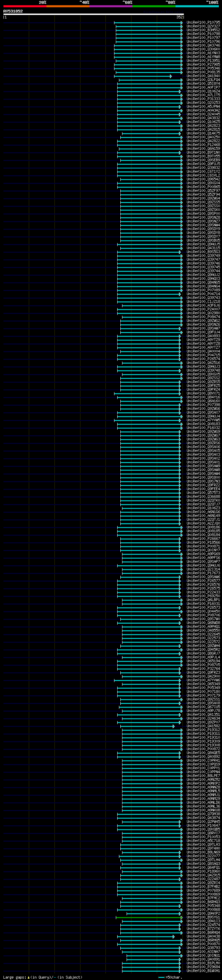Click the orange ~40% identity legend bar
The width and height of the screenshot is (222, 980).
[68, 6]
